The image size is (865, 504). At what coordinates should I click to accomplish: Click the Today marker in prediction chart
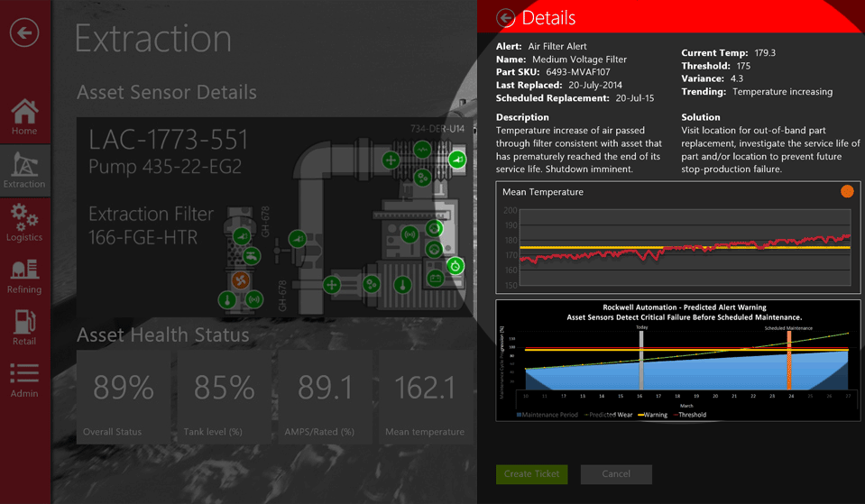pyautogui.click(x=640, y=361)
